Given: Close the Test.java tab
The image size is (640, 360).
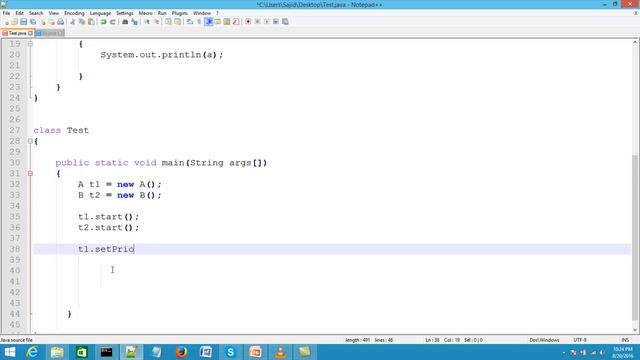Looking at the screenshot, I should coord(31,33).
